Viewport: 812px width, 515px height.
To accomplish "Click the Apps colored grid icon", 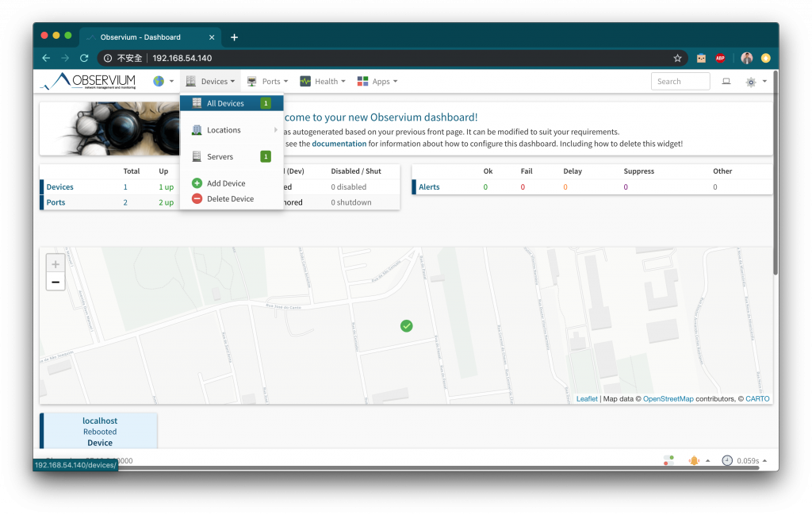I will pyautogui.click(x=362, y=82).
